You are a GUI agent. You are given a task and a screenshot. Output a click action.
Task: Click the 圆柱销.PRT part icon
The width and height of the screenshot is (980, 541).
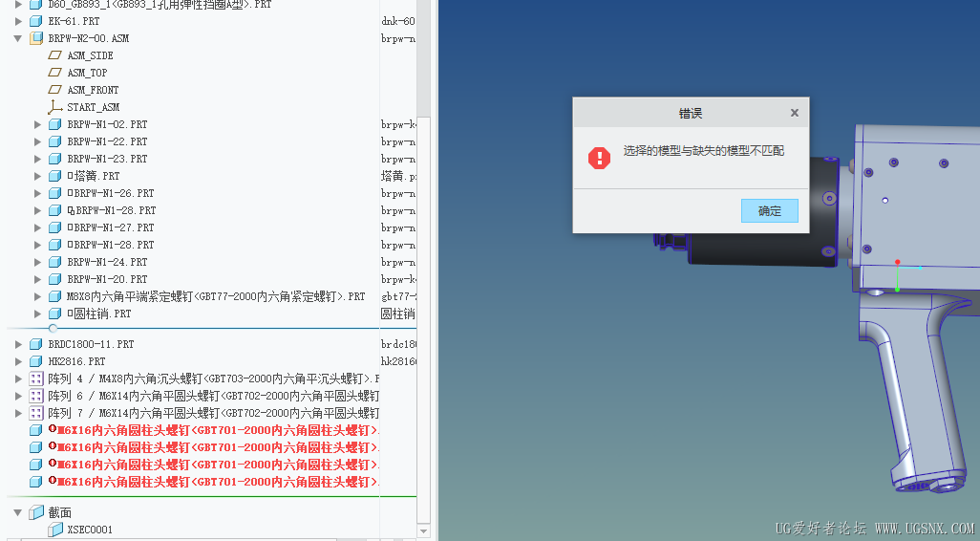(55, 314)
